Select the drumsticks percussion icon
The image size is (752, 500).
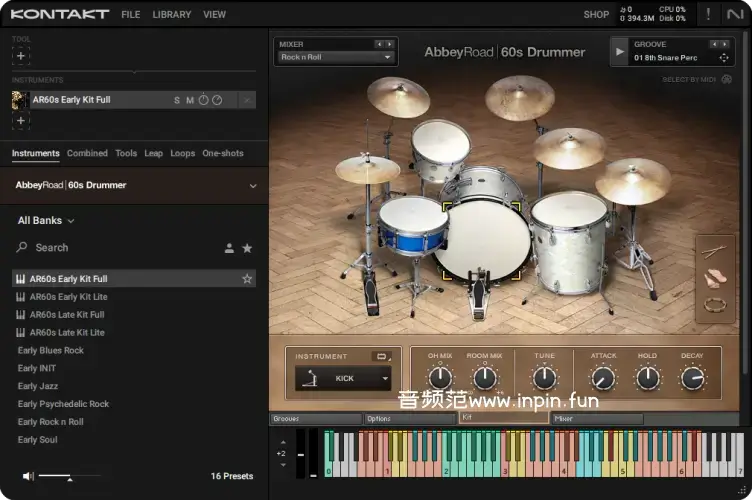point(714,253)
